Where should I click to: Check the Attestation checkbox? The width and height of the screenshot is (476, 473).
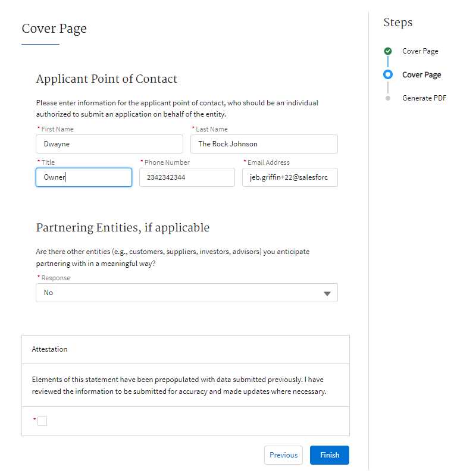pyautogui.click(x=42, y=421)
